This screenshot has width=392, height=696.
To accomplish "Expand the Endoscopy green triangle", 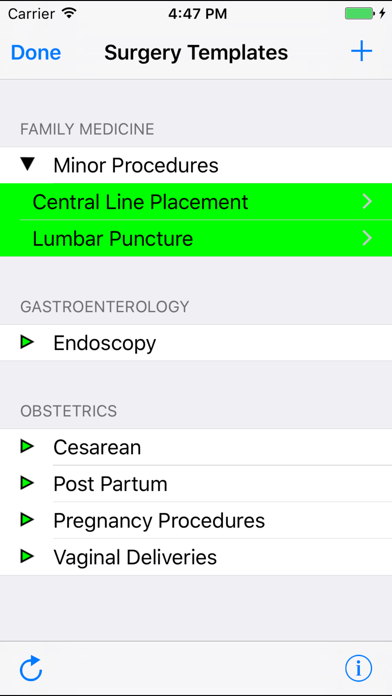I will (27, 342).
